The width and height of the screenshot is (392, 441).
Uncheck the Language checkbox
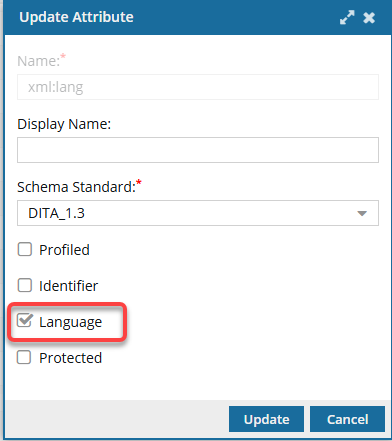coord(25,321)
